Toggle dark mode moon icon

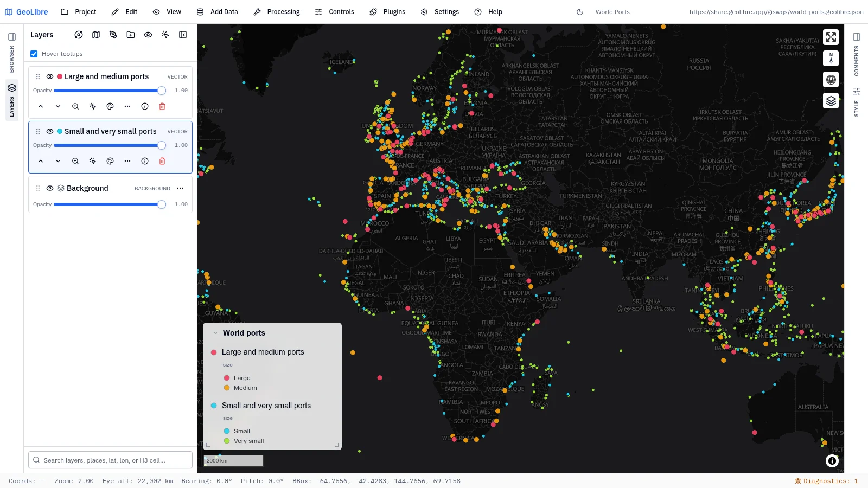click(x=580, y=12)
